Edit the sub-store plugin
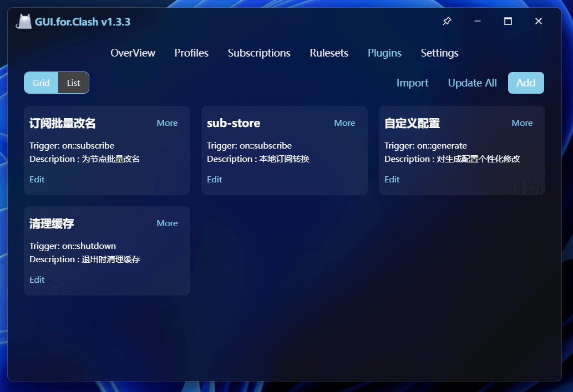The image size is (573, 392). pos(215,180)
